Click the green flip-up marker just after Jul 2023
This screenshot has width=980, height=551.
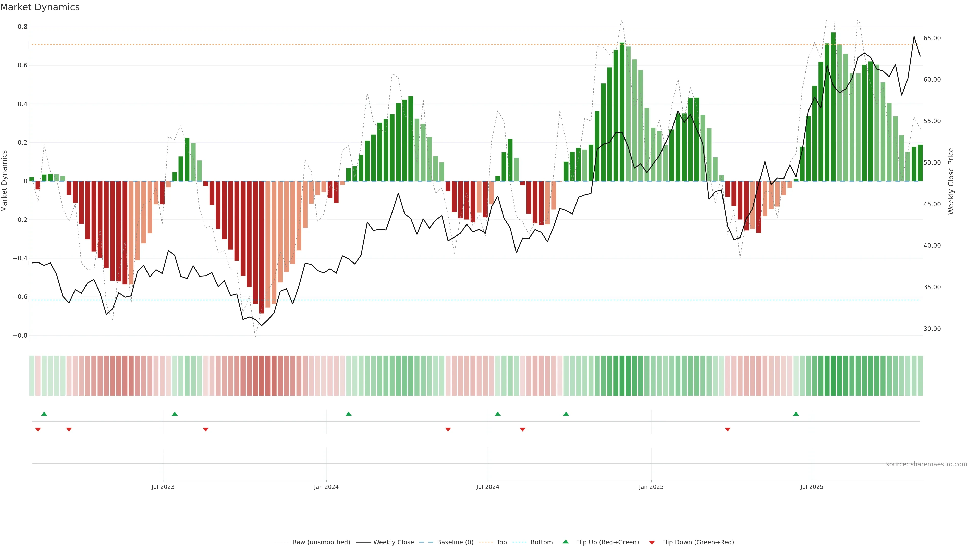[175, 414]
